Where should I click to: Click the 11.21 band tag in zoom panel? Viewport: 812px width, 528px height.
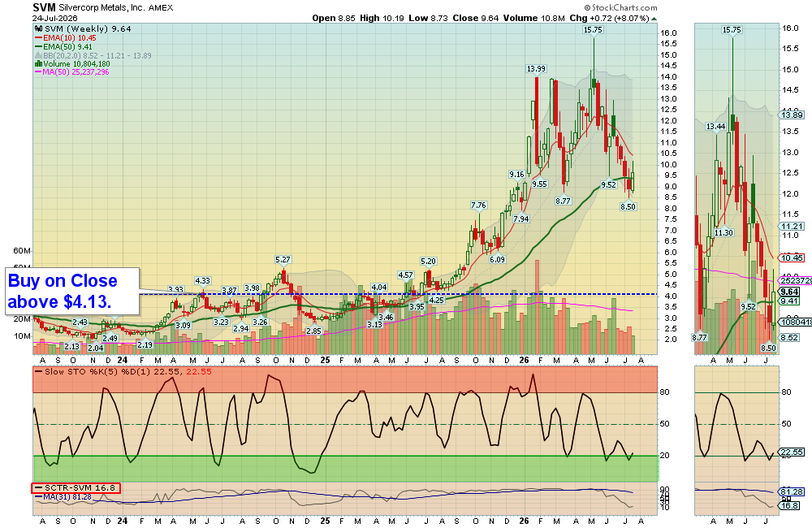pyautogui.click(x=792, y=226)
